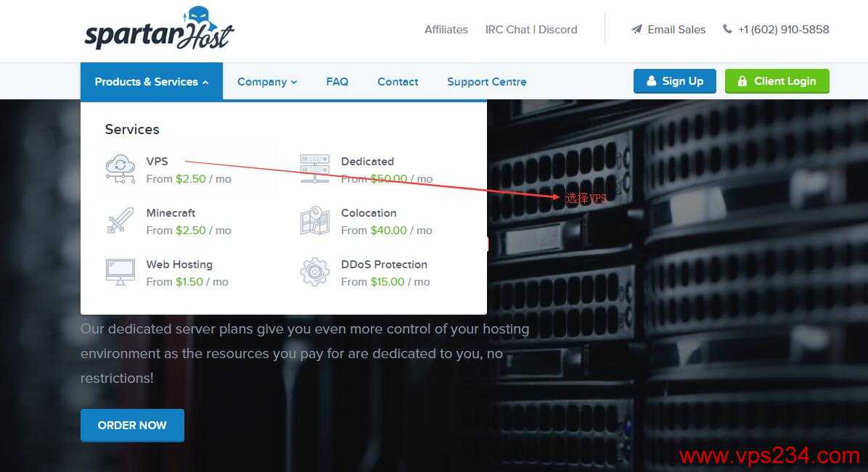Screen dimensions: 868x472
Task: Select the VPS service entry
Action: [187, 170]
